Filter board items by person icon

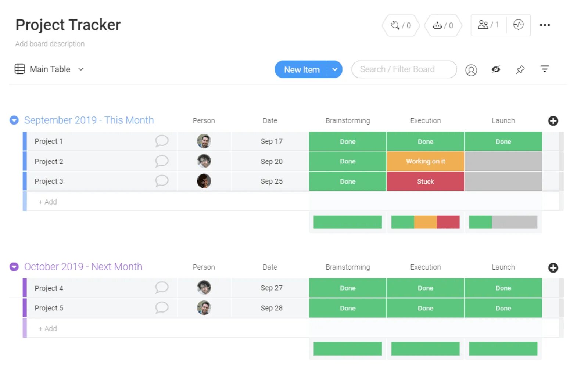point(471,69)
